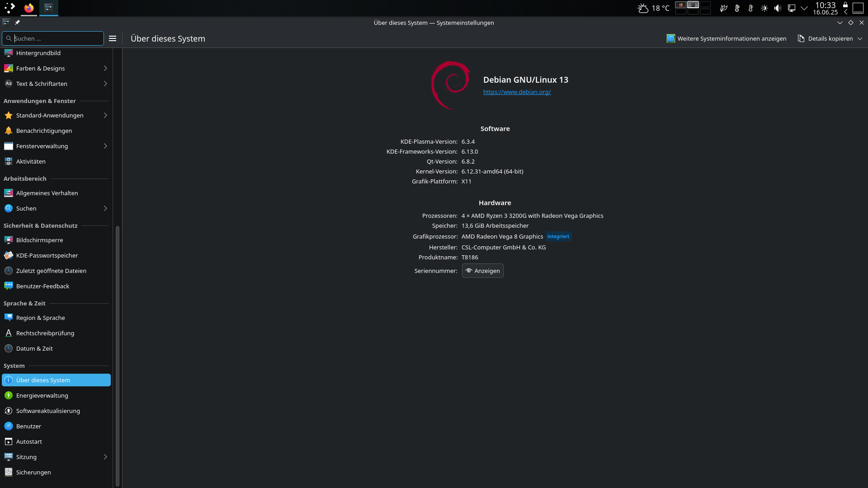
Task: Reveal serial number with Anzeigen eye button
Action: pyautogui.click(x=482, y=271)
